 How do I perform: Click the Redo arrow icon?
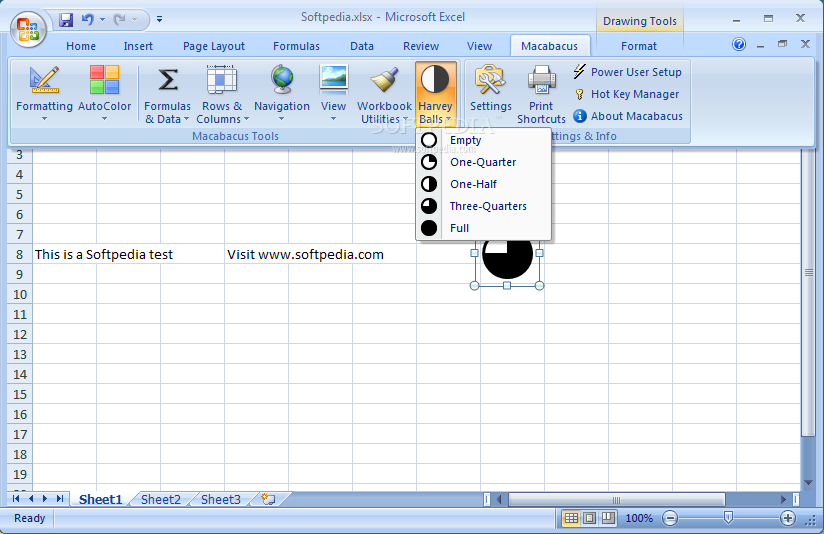tap(120, 19)
